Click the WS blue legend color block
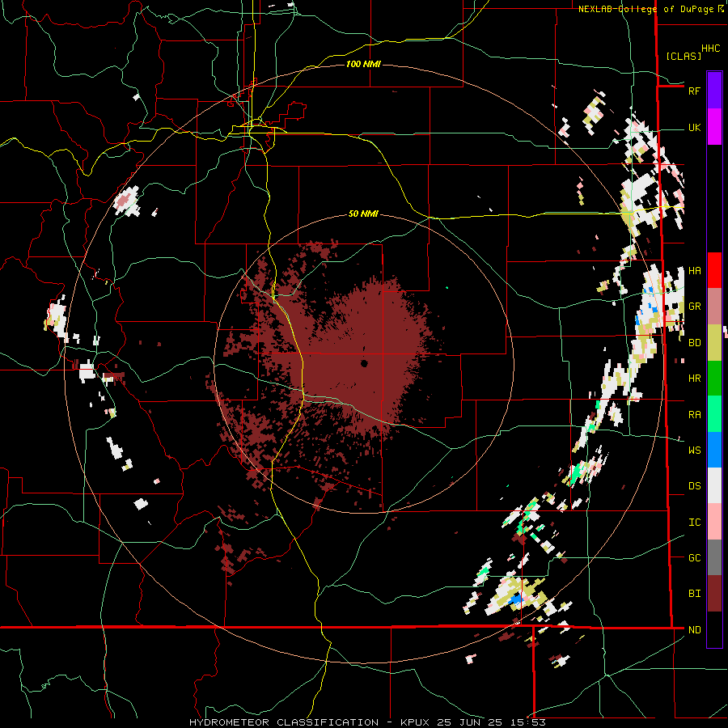728x728 pixels. tap(714, 450)
